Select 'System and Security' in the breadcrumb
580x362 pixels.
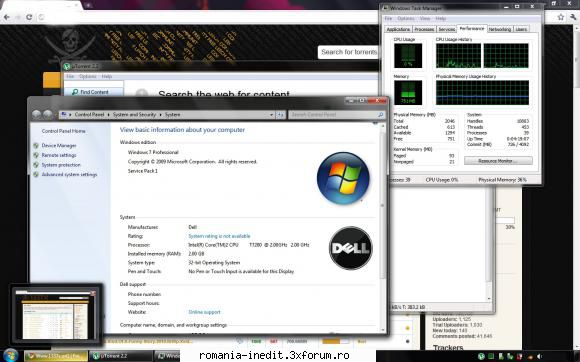coord(134,115)
